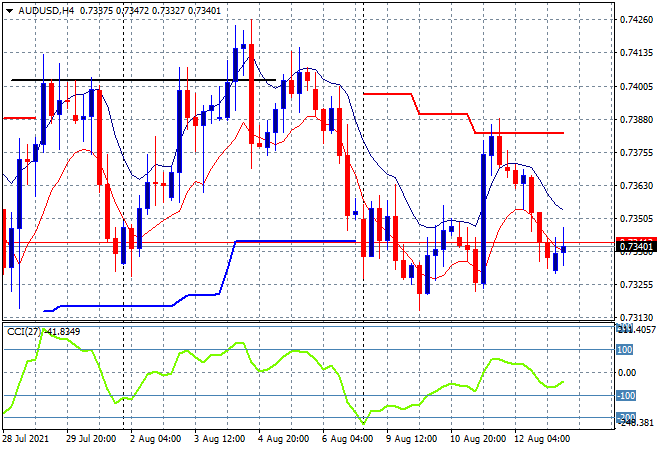Click the 0.74260 price axis label
Image resolution: width=660 pixels, height=450 pixels.
click(x=636, y=20)
